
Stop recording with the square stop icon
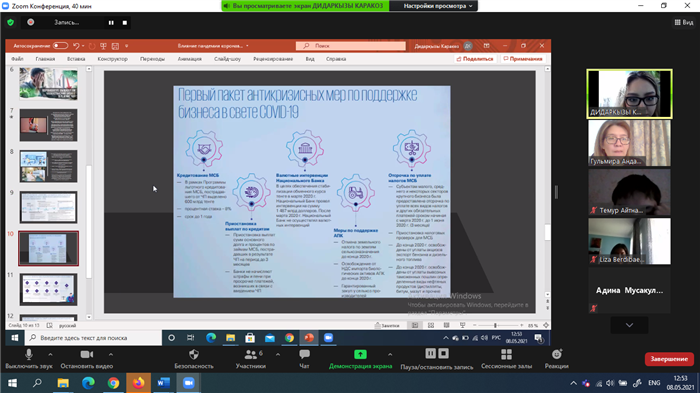pos(125,22)
